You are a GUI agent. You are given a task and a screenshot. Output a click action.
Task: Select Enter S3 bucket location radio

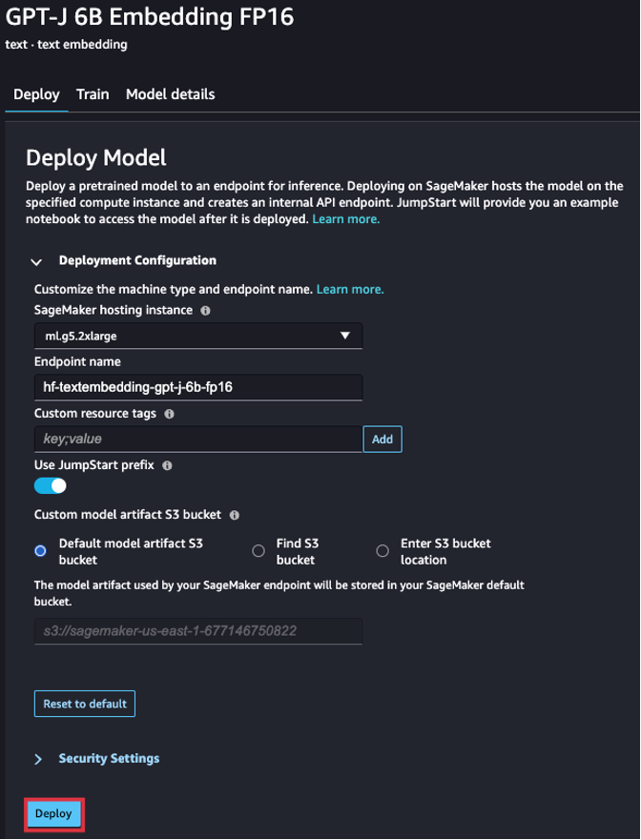383,551
